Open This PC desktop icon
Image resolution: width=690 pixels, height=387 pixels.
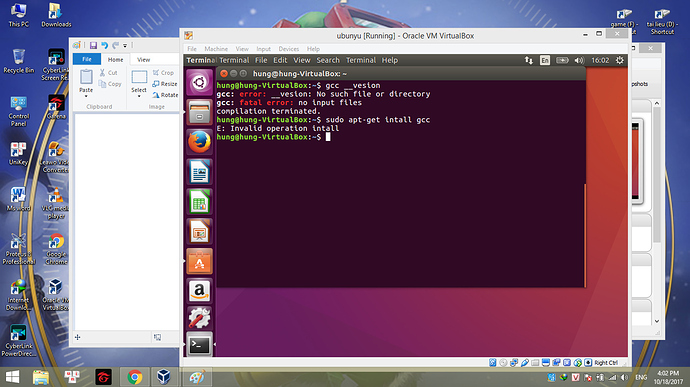[x=18, y=15]
